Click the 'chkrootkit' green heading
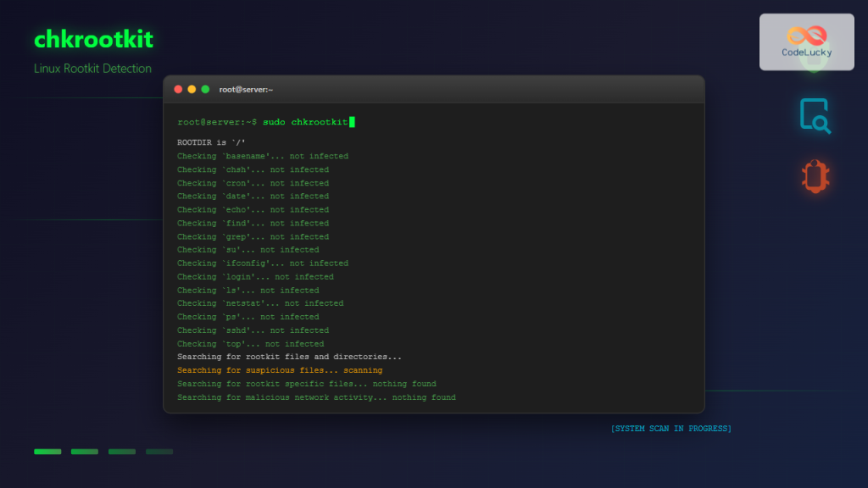 [93, 39]
